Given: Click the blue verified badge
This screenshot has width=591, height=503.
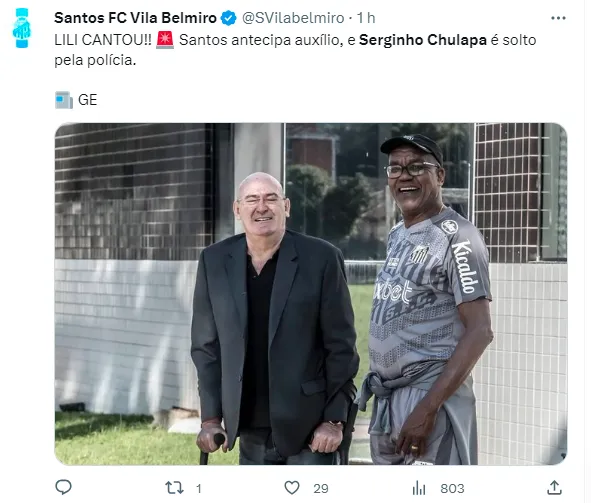Looking at the screenshot, I should (x=228, y=18).
